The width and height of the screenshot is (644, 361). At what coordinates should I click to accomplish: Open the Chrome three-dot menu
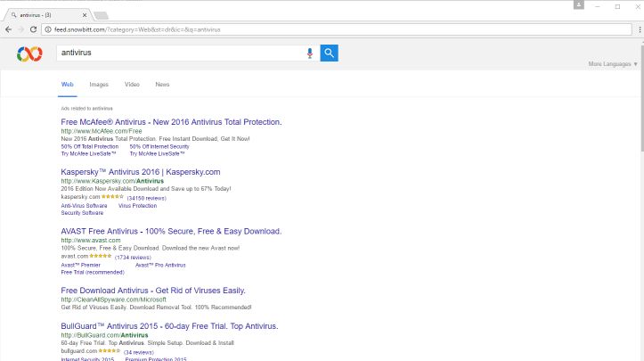640,29
